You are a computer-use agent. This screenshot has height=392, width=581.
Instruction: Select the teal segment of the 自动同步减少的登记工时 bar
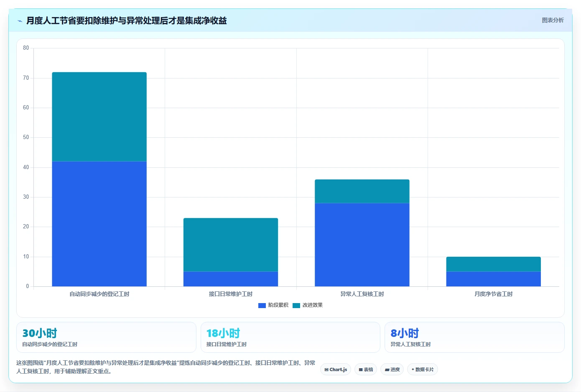click(99, 117)
